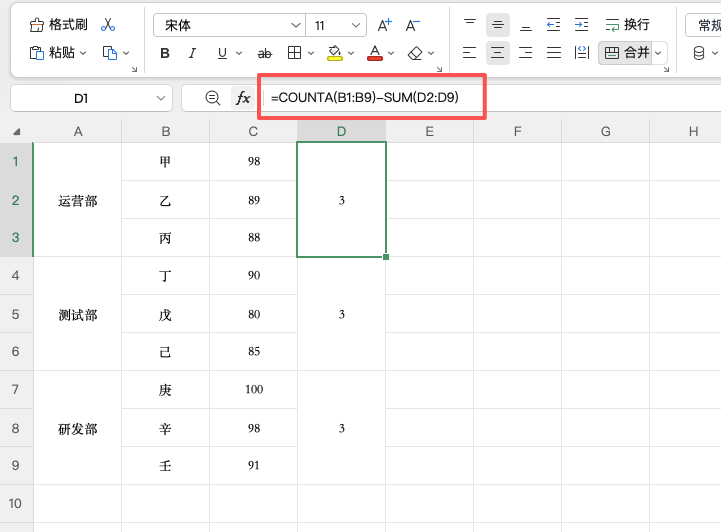Open the Borders dropdown arrow
Screen dimensions: 721x532
coord(311,53)
